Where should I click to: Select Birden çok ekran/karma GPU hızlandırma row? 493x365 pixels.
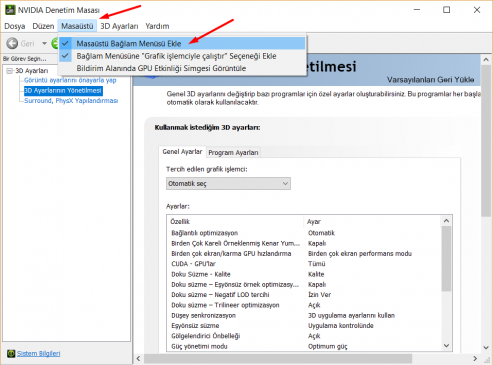point(304,254)
